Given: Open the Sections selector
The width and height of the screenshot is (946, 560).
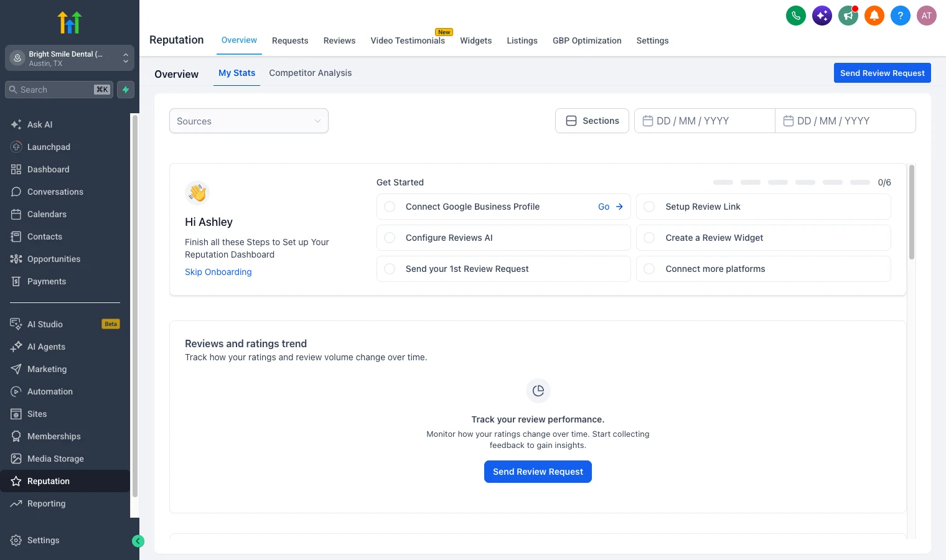Looking at the screenshot, I should pyautogui.click(x=592, y=121).
